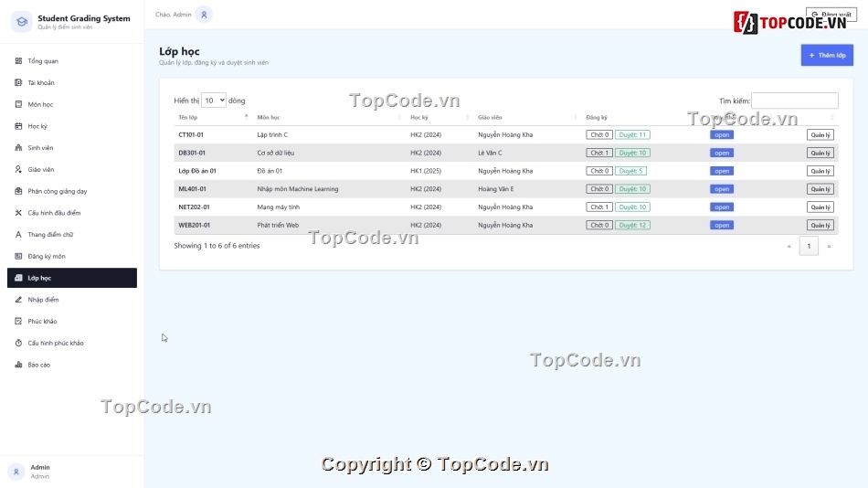Click the Showing 1 to 6 entries text
The height and width of the screenshot is (488, 868).
(x=217, y=246)
